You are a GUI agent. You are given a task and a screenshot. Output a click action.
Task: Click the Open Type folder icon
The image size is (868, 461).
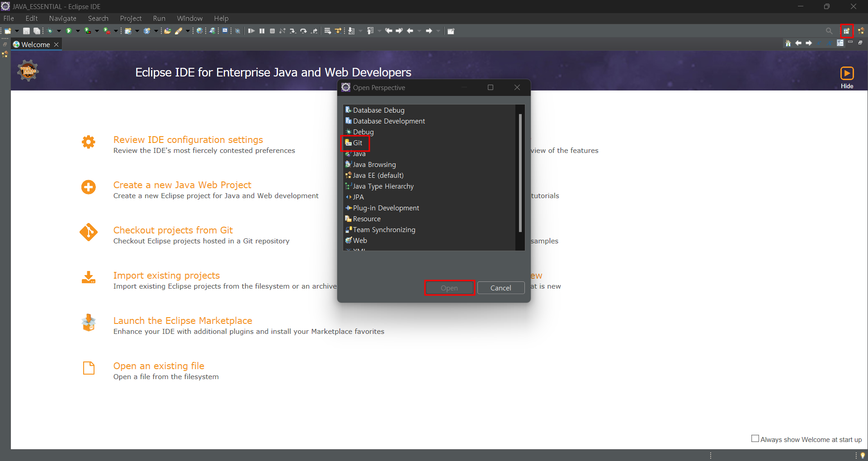click(x=167, y=31)
